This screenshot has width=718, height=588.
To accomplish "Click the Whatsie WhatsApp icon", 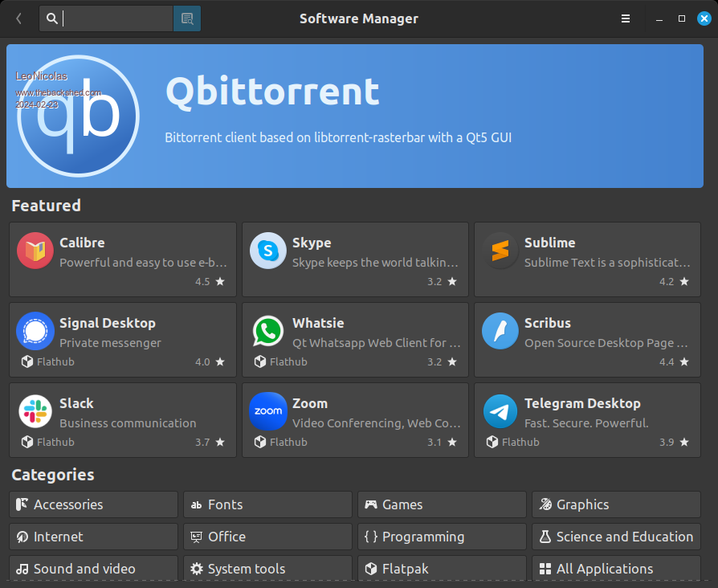I will 267,331.
